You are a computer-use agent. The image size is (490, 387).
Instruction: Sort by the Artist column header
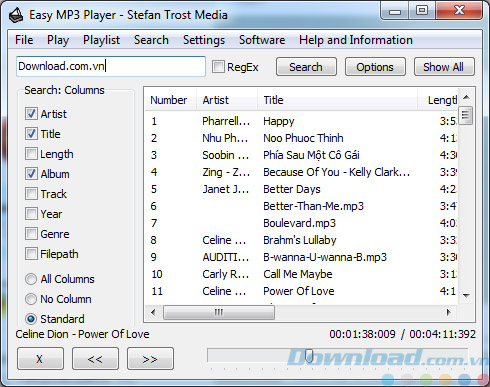click(227, 100)
